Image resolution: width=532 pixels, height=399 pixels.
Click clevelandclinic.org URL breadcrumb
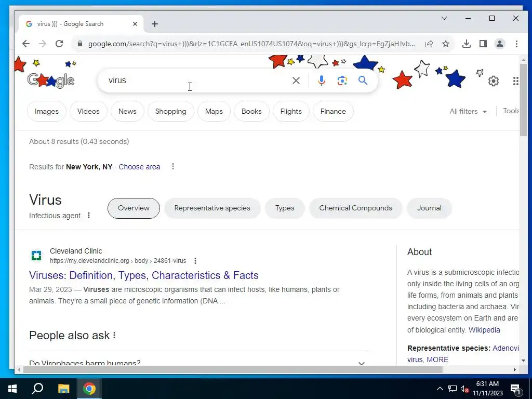click(x=118, y=261)
